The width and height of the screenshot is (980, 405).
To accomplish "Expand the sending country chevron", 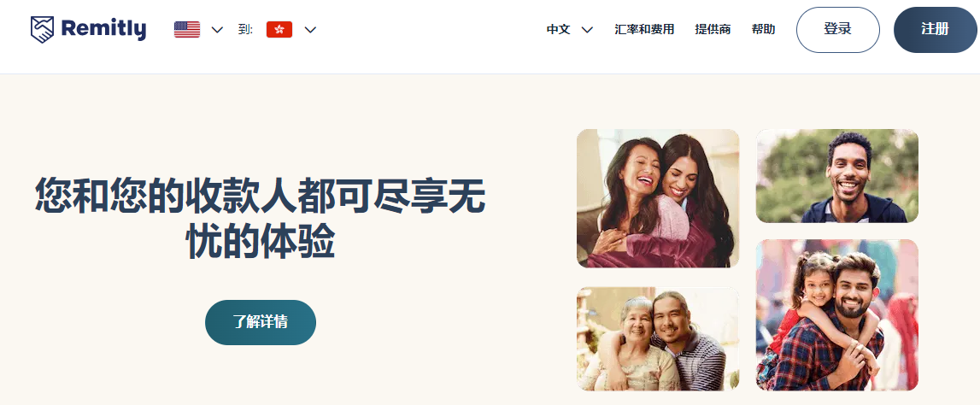I will tap(217, 29).
